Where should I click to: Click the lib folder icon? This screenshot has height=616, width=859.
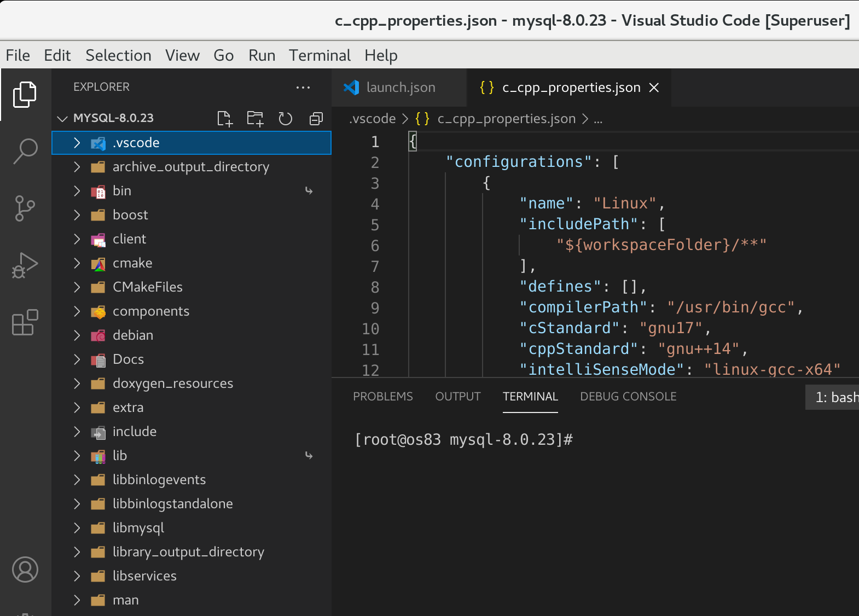pyautogui.click(x=98, y=456)
